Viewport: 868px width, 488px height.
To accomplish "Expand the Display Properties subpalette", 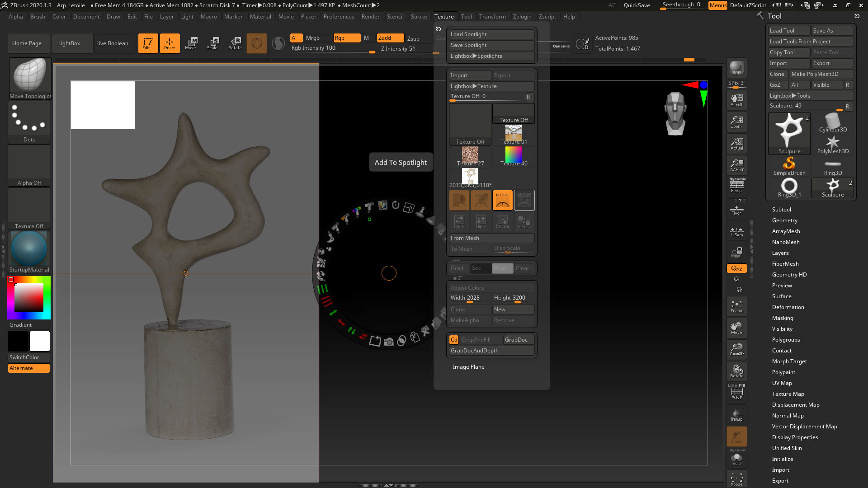I will click(795, 437).
